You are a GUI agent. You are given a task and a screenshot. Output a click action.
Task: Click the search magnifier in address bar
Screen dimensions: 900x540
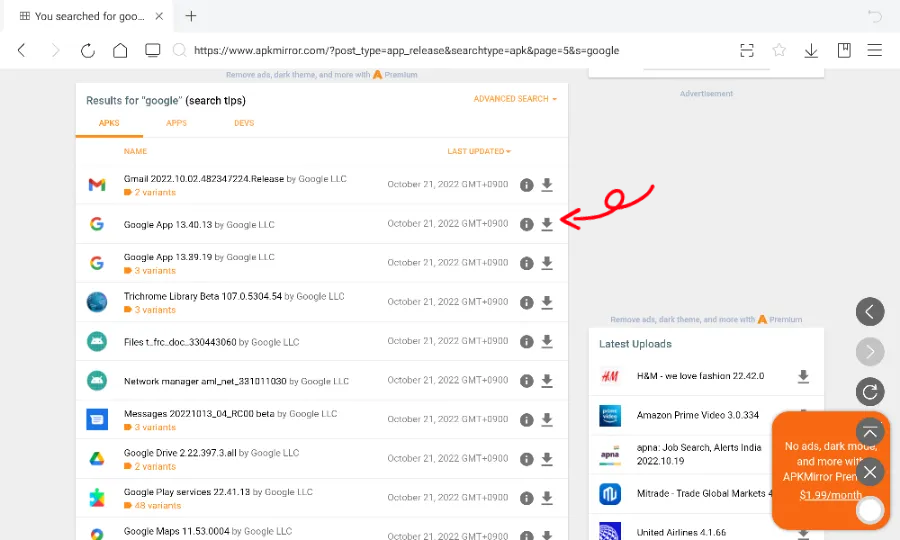tap(180, 50)
